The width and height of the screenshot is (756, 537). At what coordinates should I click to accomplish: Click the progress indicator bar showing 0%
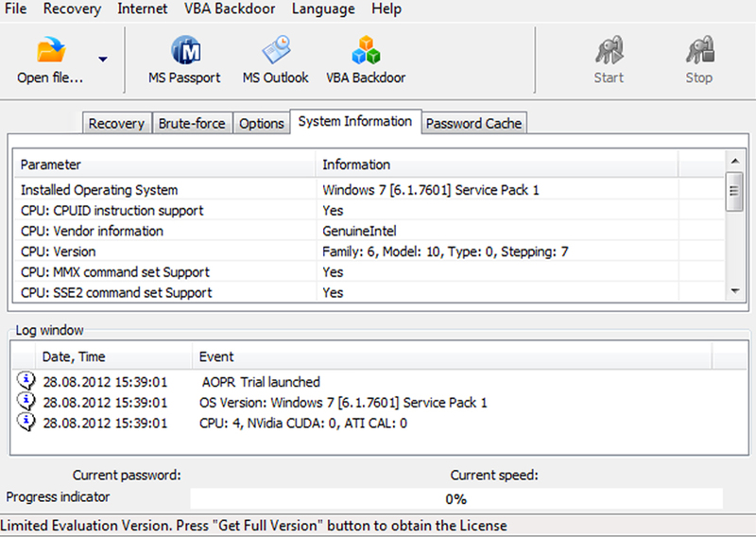point(456,498)
